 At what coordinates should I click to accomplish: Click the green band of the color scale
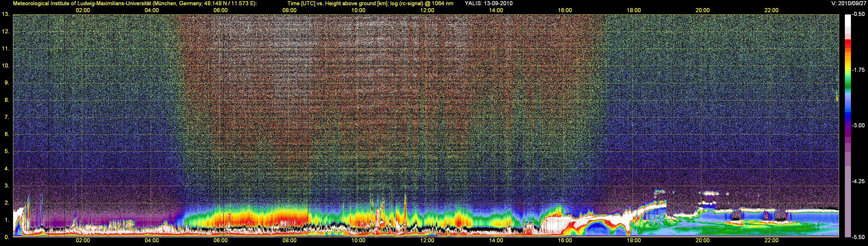click(x=847, y=85)
